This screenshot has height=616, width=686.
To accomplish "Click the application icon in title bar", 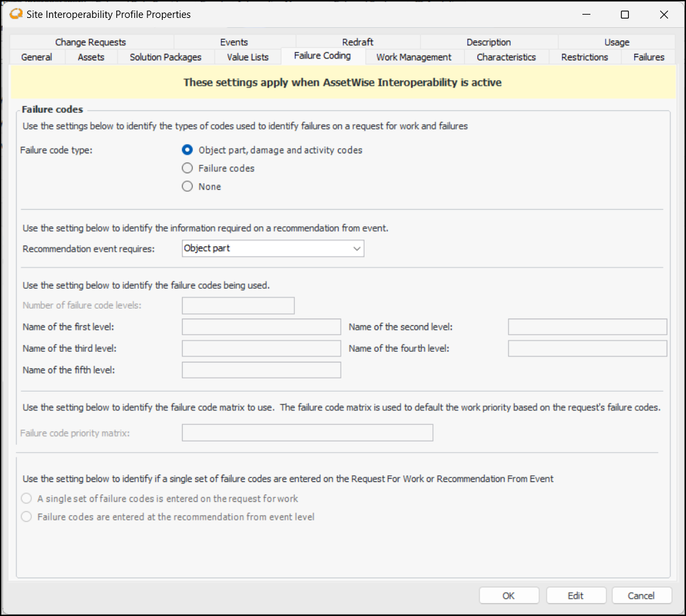I will [x=15, y=14].
